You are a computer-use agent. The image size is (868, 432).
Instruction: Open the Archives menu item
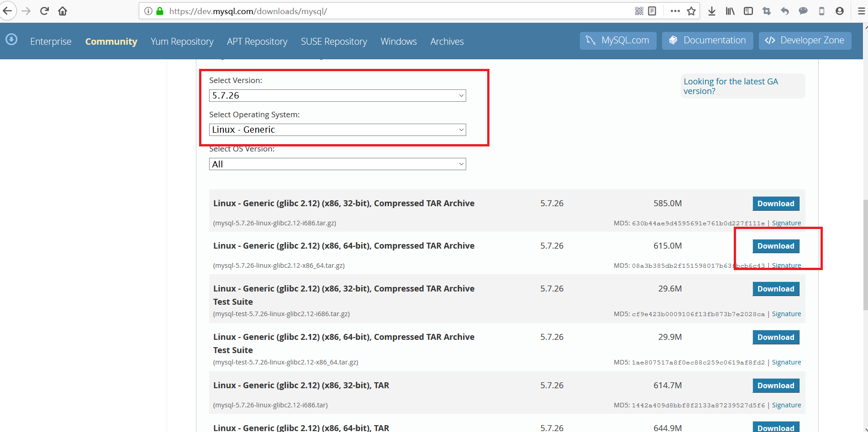(x=447, y=42)
